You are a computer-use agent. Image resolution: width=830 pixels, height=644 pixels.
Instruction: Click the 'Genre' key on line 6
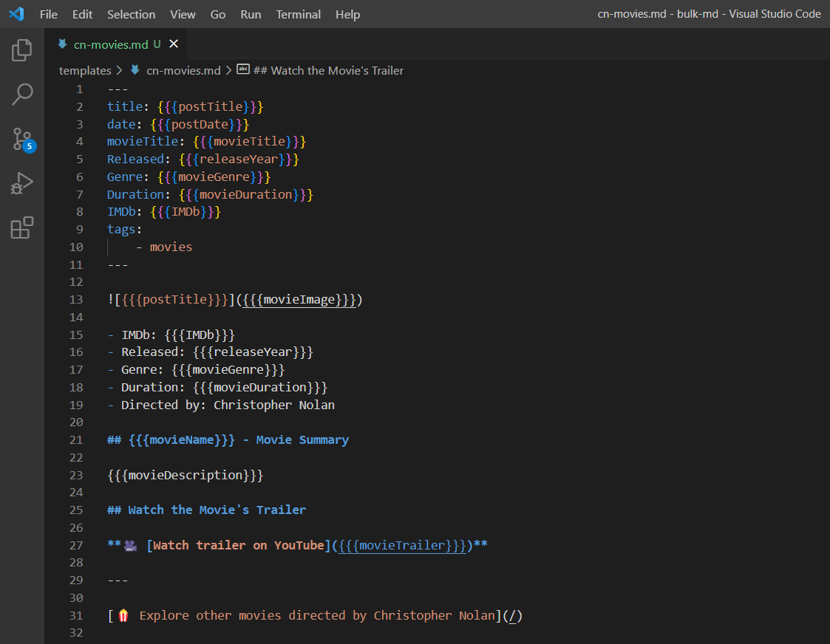[x=125, y=177]
